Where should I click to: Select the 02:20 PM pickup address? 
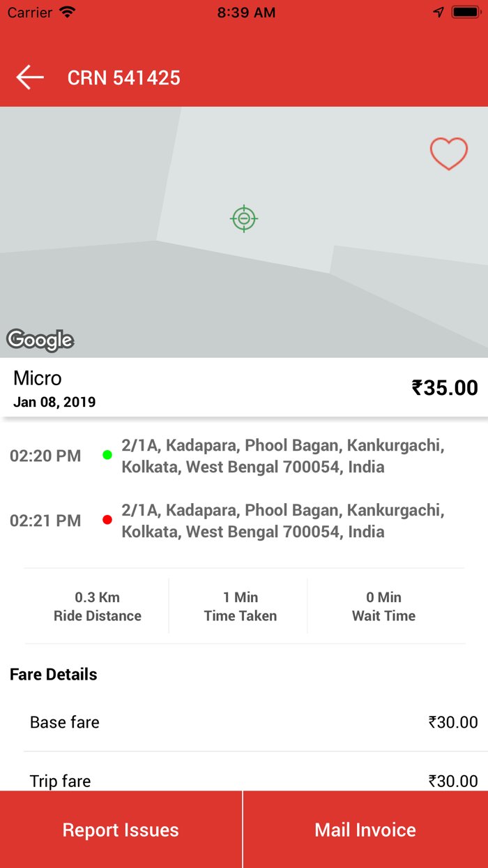click(x=282, y=456)
